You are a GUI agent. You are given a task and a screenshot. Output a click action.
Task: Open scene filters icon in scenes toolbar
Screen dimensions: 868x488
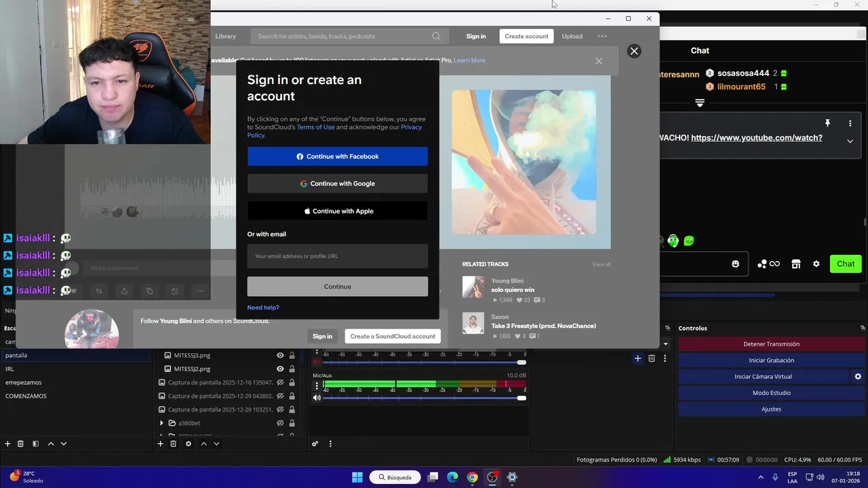click(35, 444)
